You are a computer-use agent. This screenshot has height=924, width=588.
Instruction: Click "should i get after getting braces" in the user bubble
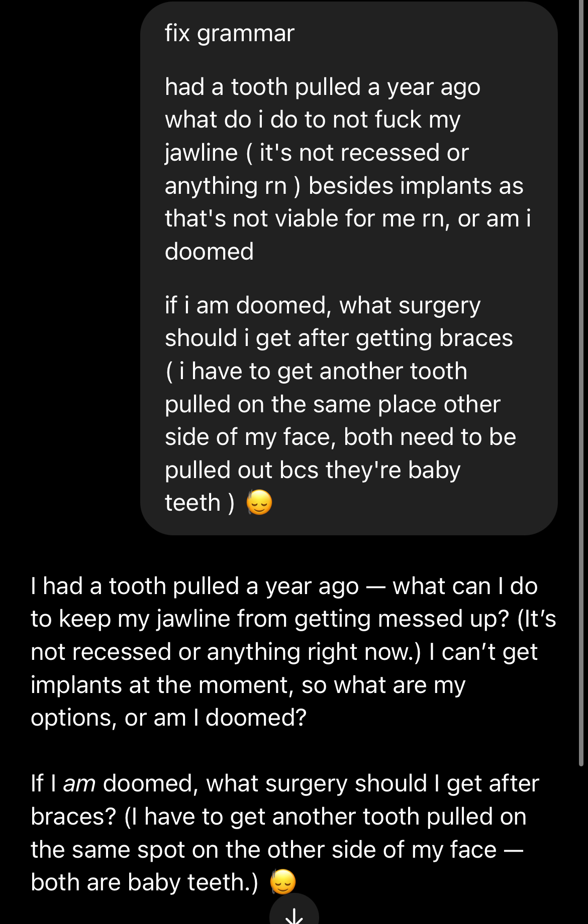click(x=339, y=338)
